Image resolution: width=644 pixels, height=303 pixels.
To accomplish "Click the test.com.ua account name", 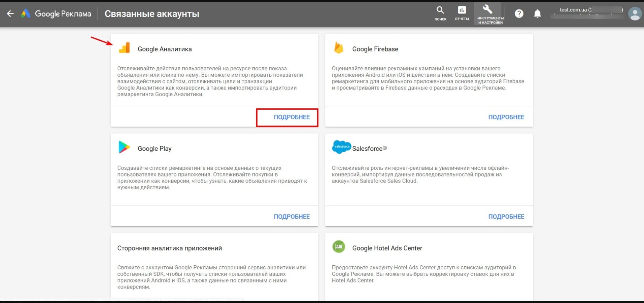I will pyautogui.click(x=573, y=10).
